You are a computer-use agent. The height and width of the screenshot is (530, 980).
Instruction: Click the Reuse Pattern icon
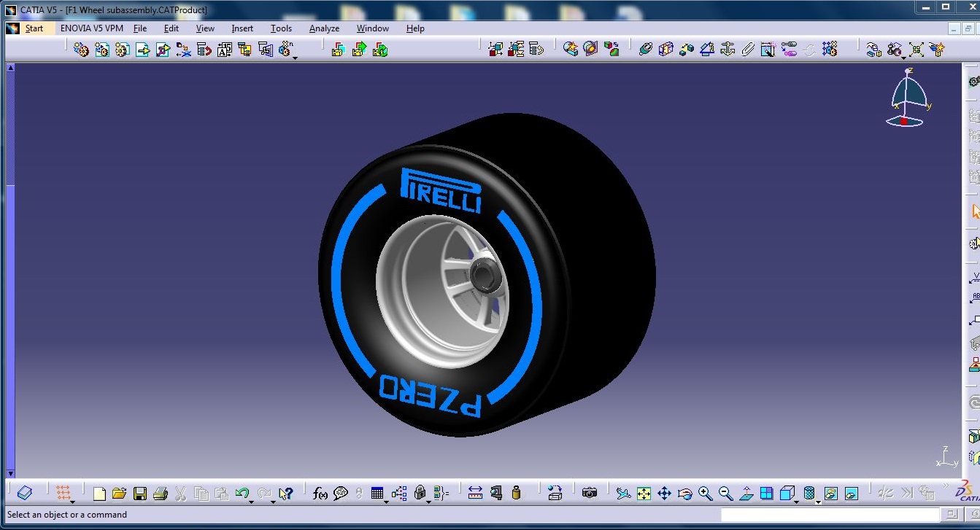tap(829, 49)
